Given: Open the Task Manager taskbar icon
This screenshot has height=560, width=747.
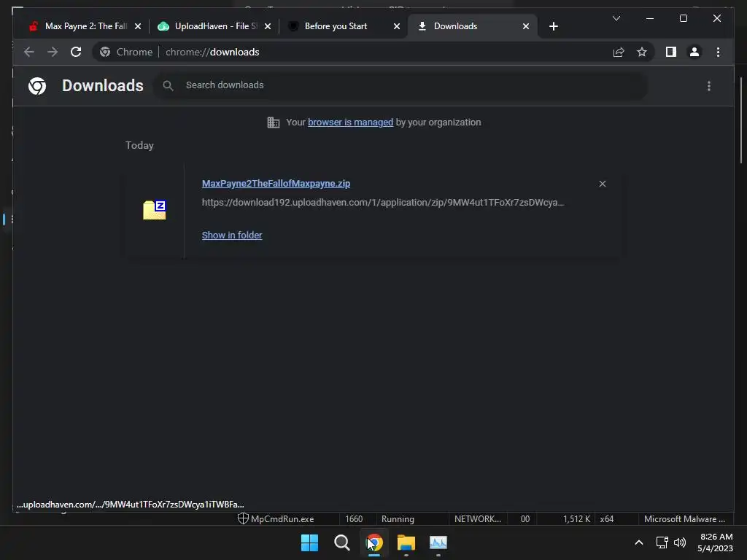Looking at the screenshot, I should click(438, 542).
